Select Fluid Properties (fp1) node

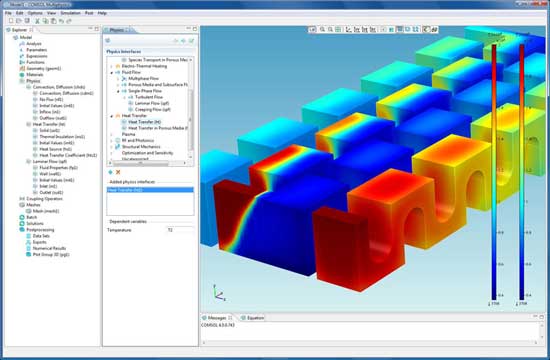tap(59, 168)
